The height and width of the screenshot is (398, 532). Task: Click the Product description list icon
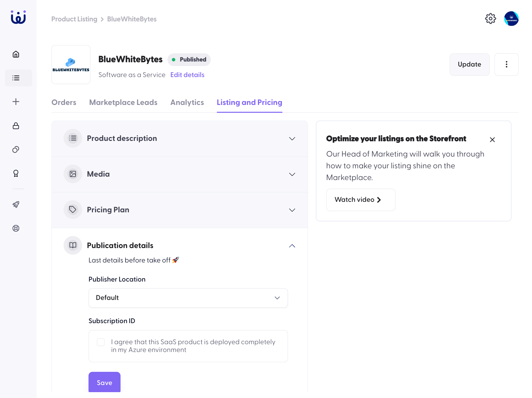tap(73, 138)
